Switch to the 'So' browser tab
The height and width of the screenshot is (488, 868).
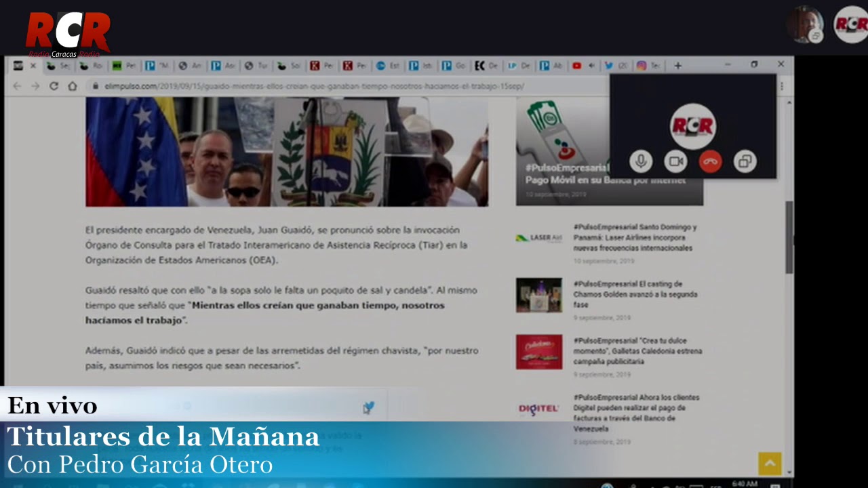(290, 66)
